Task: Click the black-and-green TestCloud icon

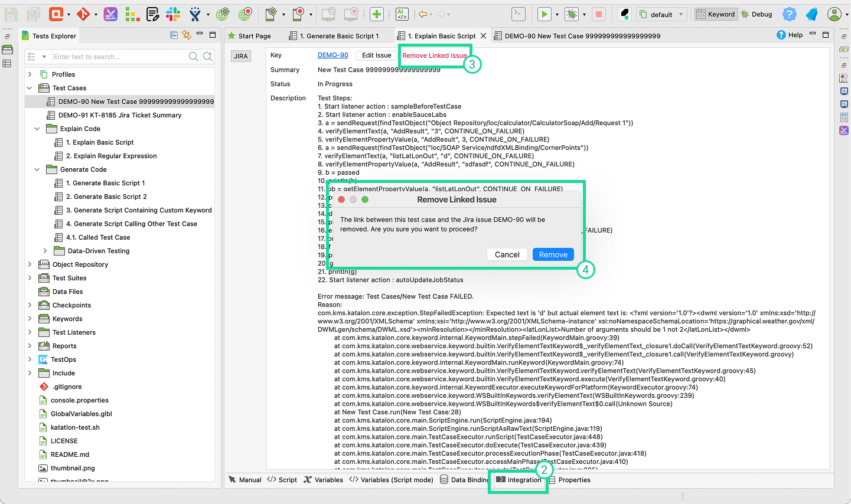Action: pos(625,14)
